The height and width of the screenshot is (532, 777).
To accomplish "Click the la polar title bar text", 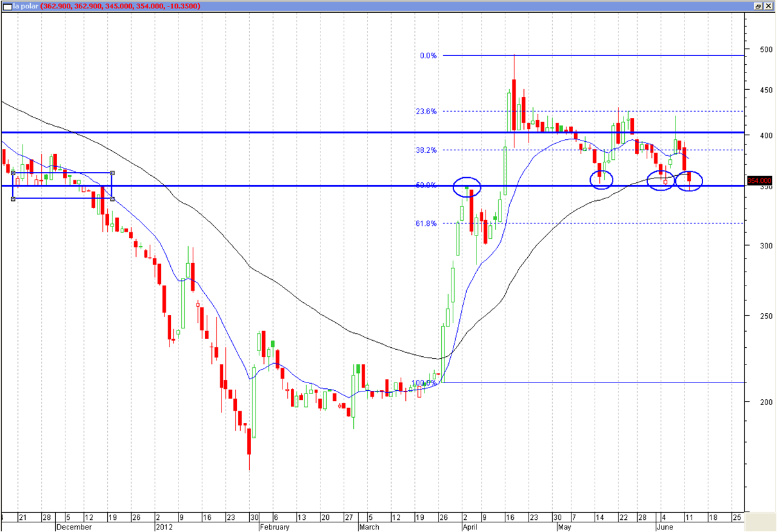I will (x=26, y=6).
